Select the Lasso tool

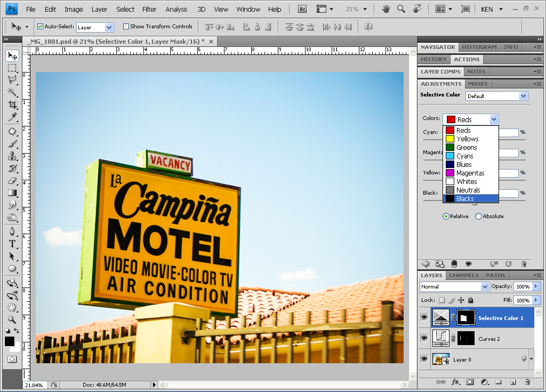click(12, 80)
